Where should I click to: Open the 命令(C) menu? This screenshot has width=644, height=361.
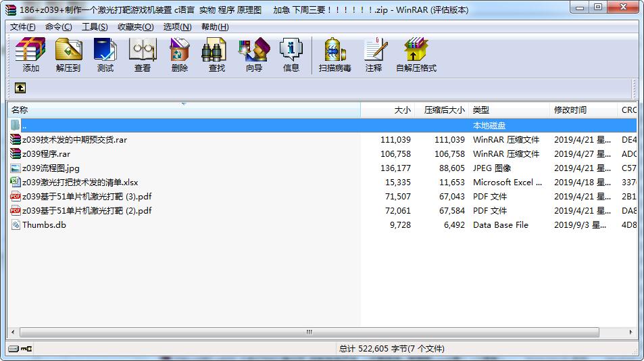58,26
